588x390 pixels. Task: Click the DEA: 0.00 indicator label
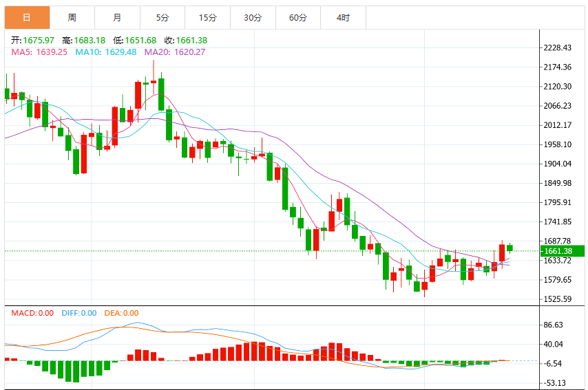point(121,313)
